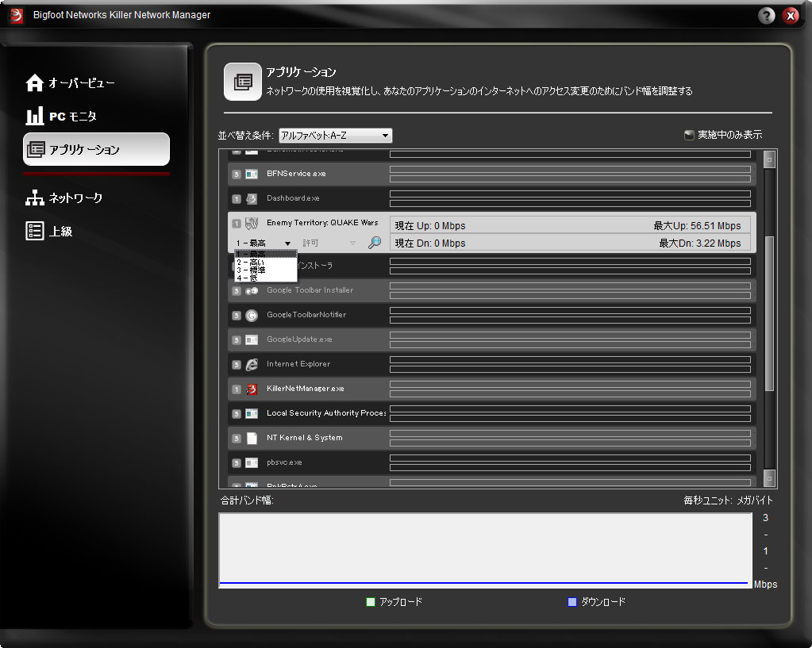
Task: Click the Enemy Territory: QUAKE Wars icon
Action: tap(252, 223)
